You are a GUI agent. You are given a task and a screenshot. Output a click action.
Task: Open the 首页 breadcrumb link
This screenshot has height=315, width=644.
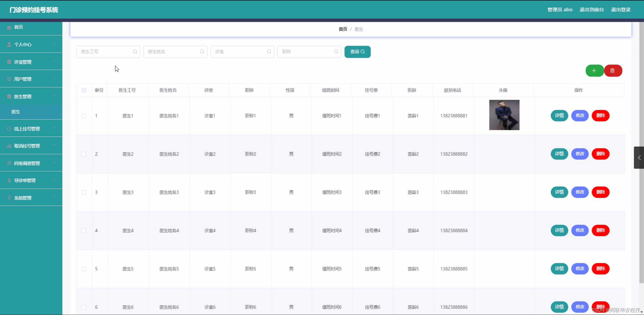click(343, 29)
